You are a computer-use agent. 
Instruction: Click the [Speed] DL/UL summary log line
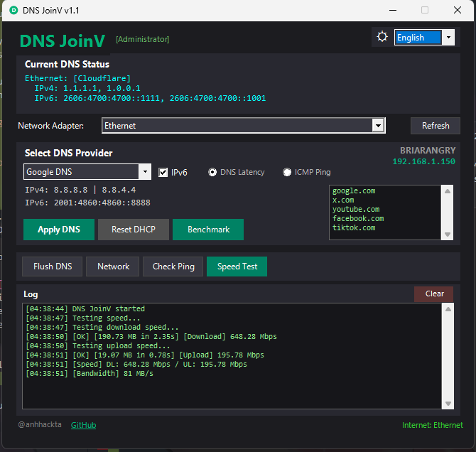coord(136,364)
